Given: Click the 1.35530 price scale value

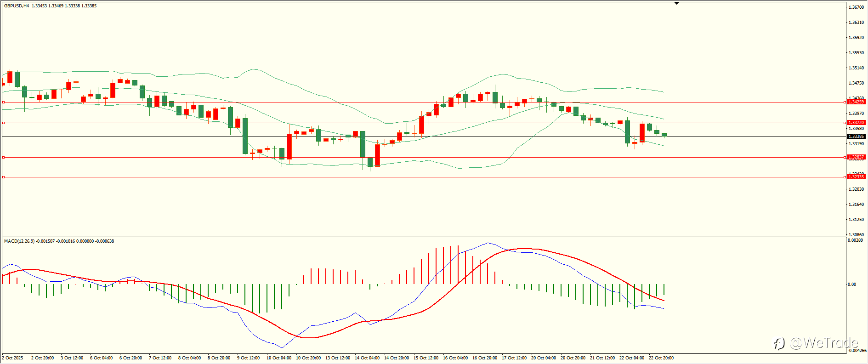Looking at the screenshot, I should tap(857, 53).
